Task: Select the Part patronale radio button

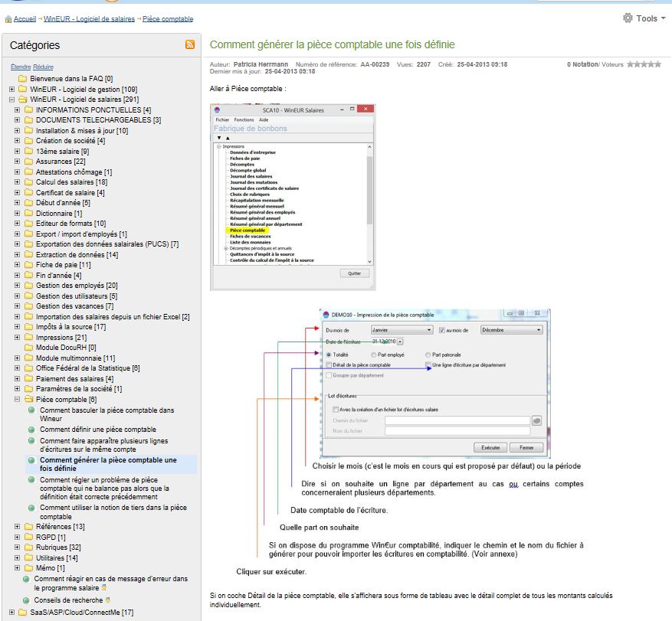Action: [x=428, y=355]
